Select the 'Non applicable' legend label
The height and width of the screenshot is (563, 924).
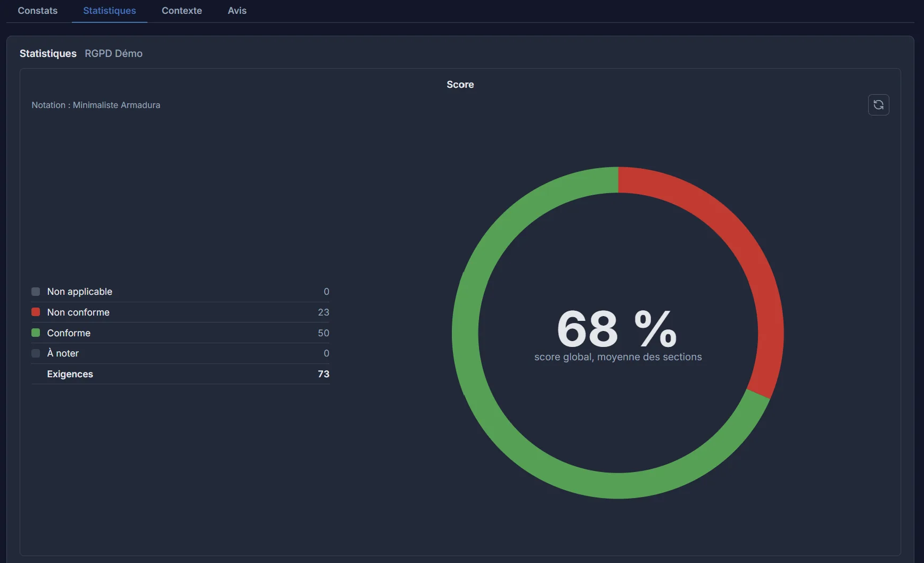point(80,292)
